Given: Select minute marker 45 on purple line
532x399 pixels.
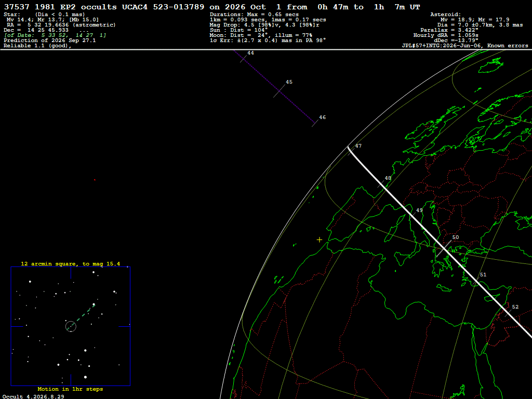Looking at the screenshot, I should pyautogui.click(x=289, y=82).
